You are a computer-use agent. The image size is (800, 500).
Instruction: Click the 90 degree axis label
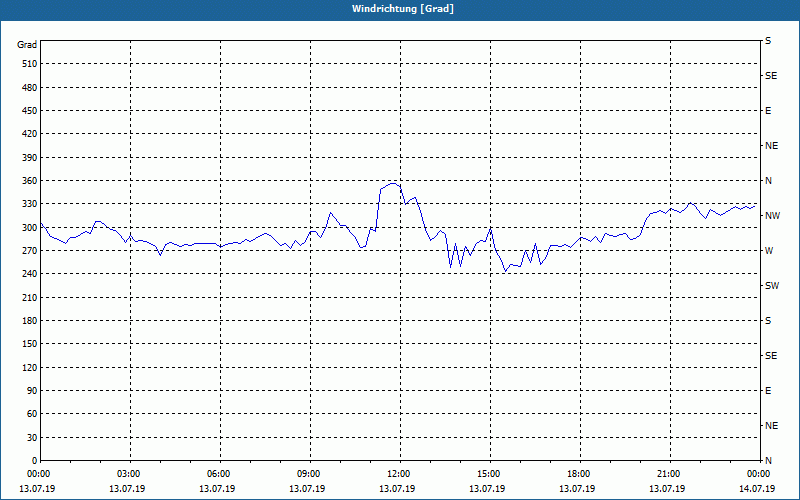[33, 391]
